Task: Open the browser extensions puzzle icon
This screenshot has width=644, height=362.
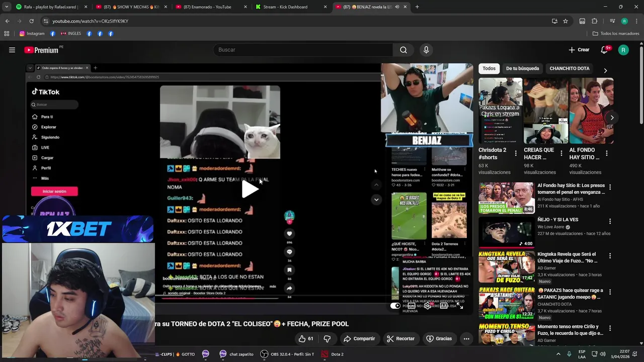Action: click(x=595, y=21)
